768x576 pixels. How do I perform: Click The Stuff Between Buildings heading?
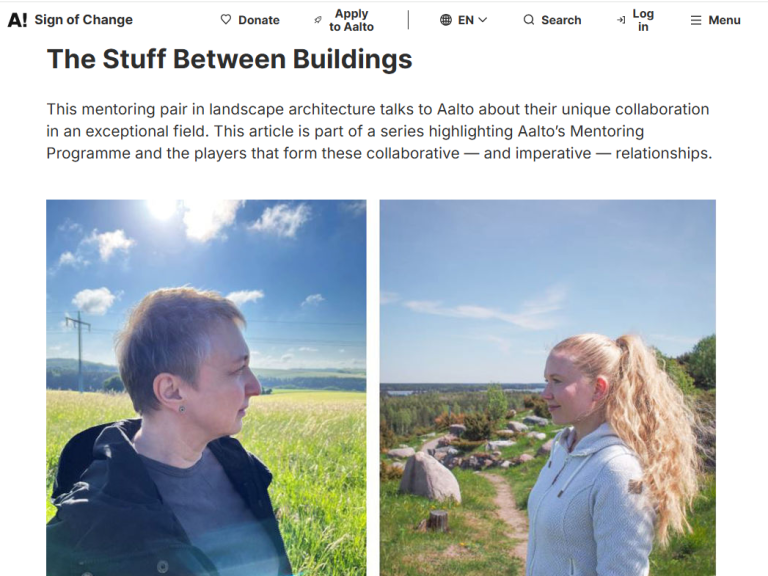click(x=229, y=59)
